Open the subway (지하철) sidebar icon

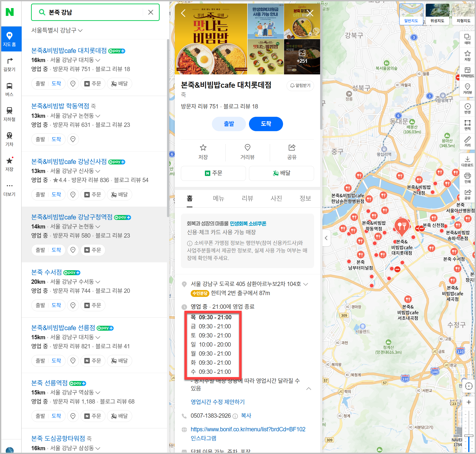[9, 113]
